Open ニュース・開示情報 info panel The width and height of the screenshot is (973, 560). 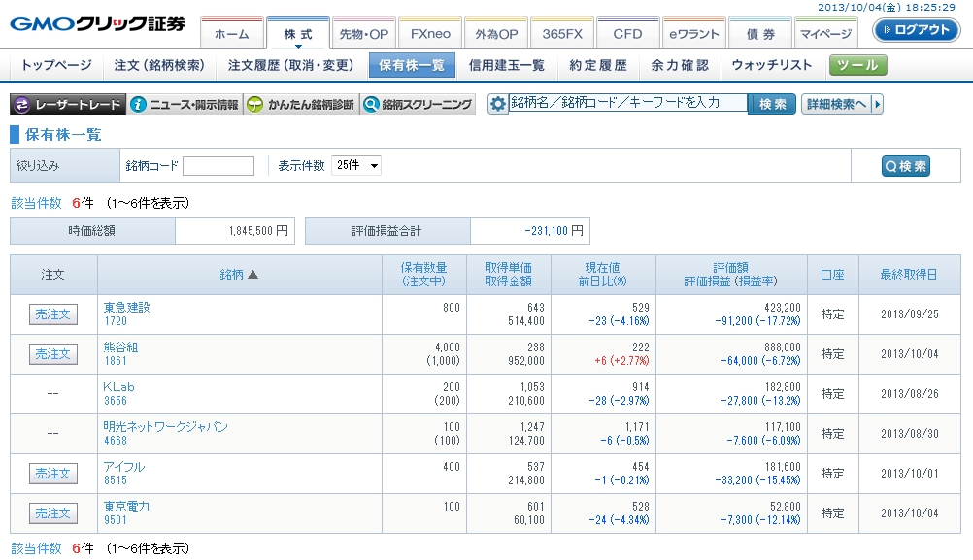185,105
